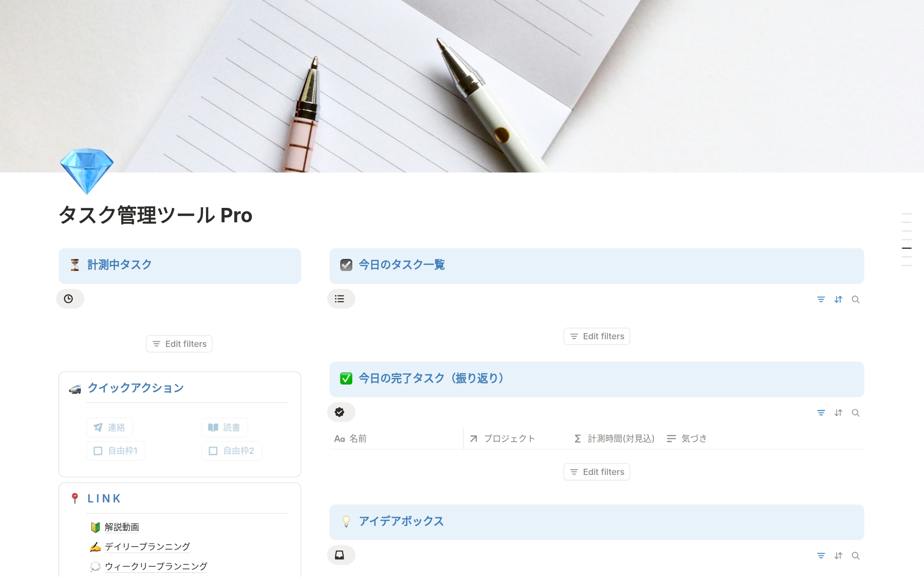
Task: Click the 自由枠2 quick action button
Action: point(231,451)
